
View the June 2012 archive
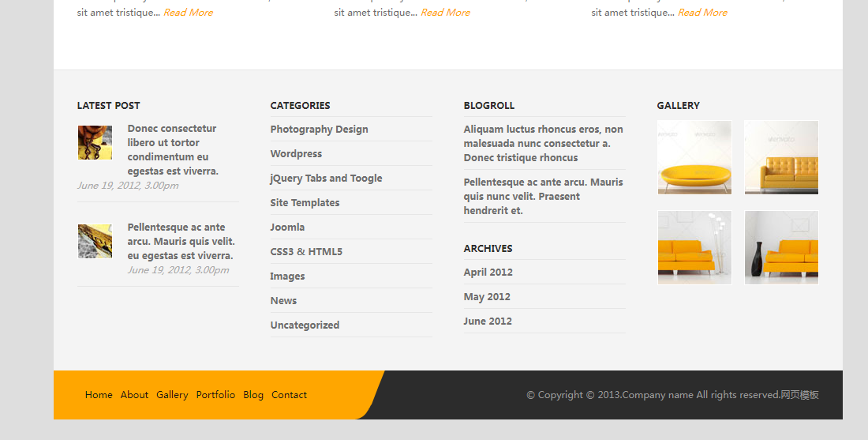pos(487,322)
